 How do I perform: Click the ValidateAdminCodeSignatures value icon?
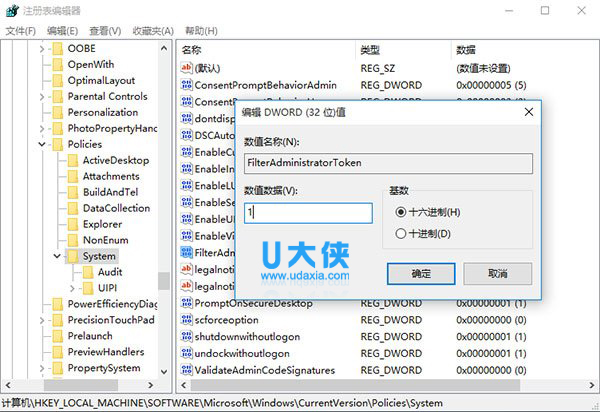point(186,370)
